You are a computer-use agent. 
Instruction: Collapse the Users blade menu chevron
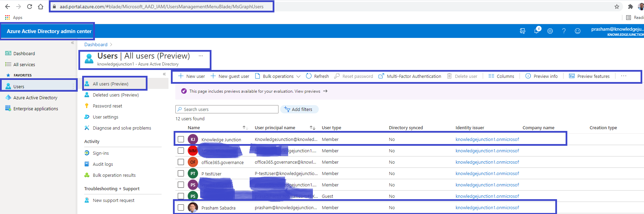[x=164, y=74]
